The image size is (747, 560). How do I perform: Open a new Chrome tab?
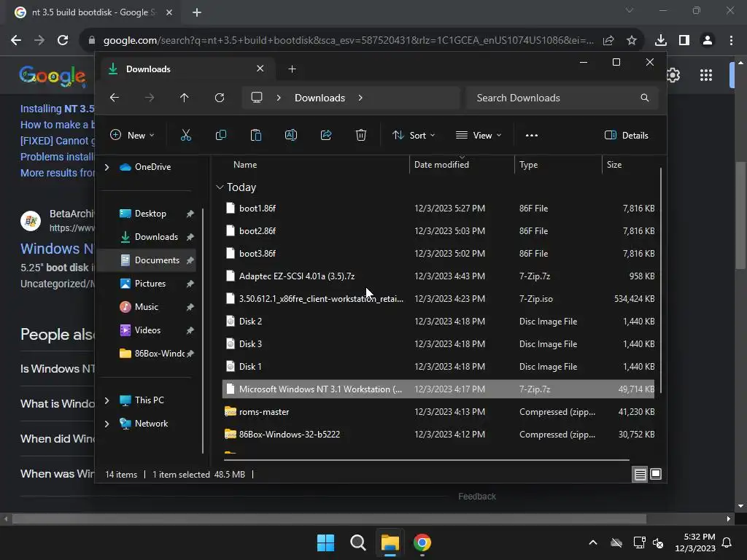[x=197, y=12]
